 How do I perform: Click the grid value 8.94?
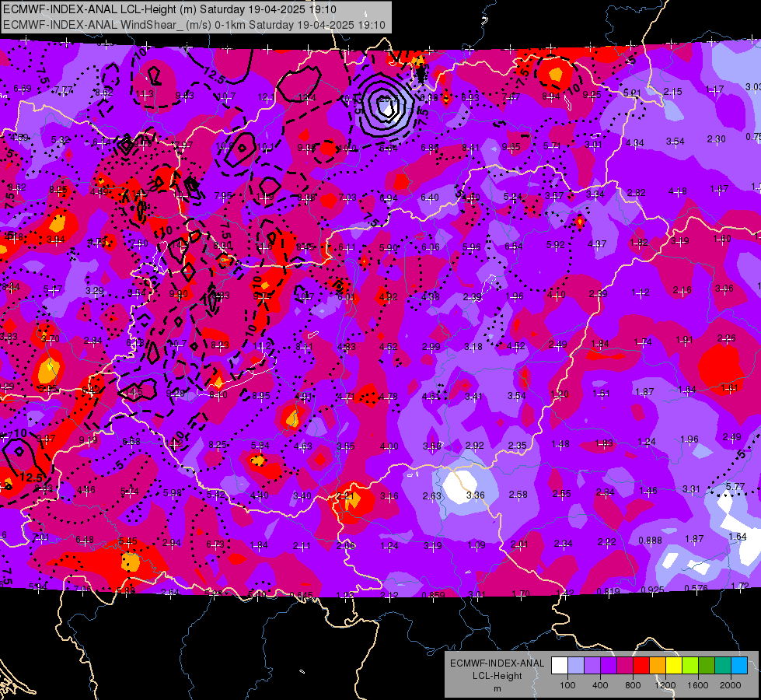[551, 96]
